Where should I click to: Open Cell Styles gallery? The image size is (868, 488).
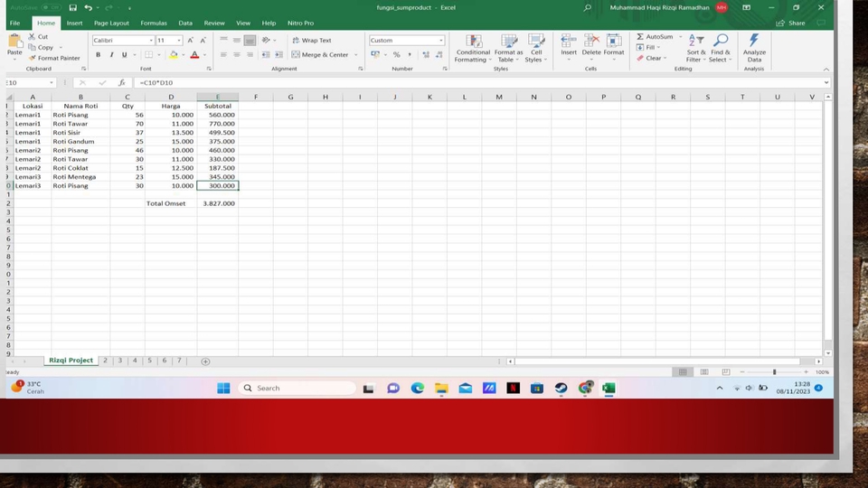[x=536, y=49]
